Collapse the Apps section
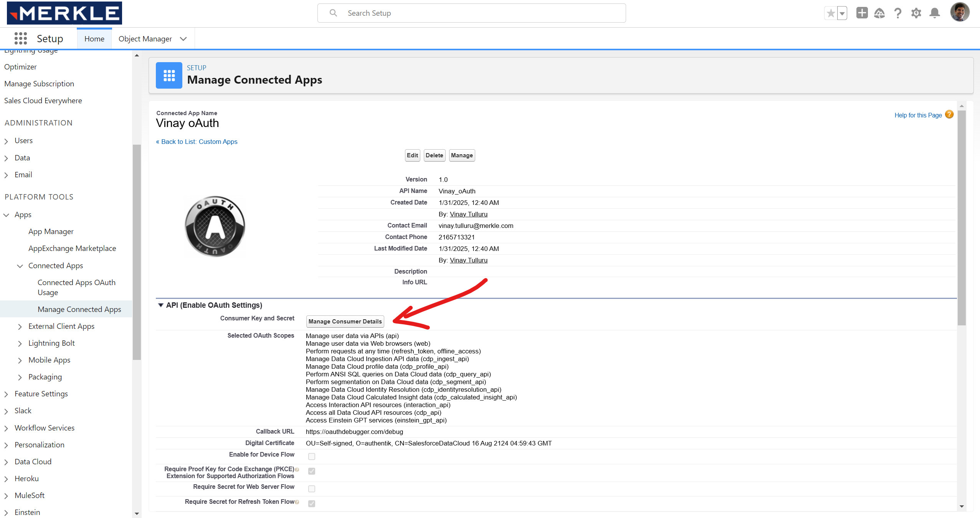This screenshot has height=518, width=980. pos(6,215)
